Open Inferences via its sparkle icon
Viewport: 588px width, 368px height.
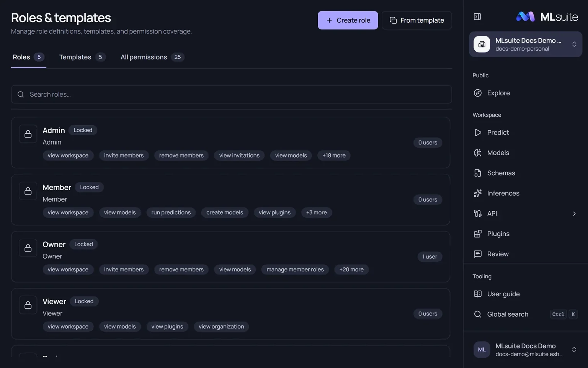478,193
